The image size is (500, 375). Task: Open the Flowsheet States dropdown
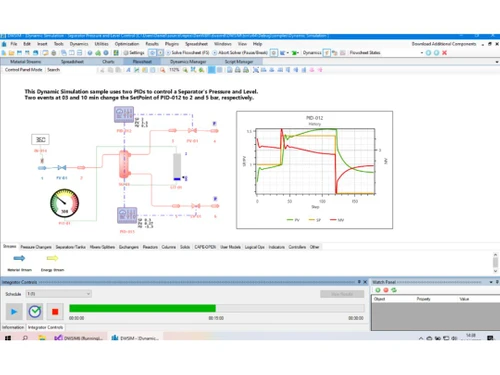click(x=422, y=53)
